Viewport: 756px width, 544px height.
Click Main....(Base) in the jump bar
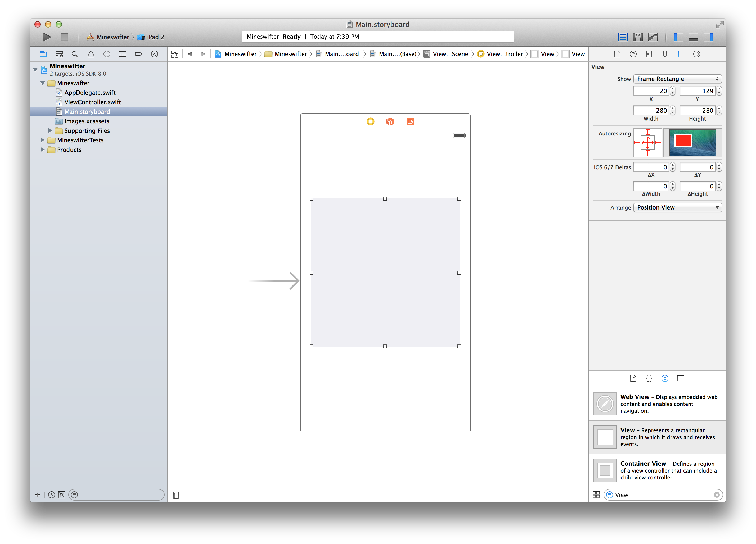[x=393, y=54]
